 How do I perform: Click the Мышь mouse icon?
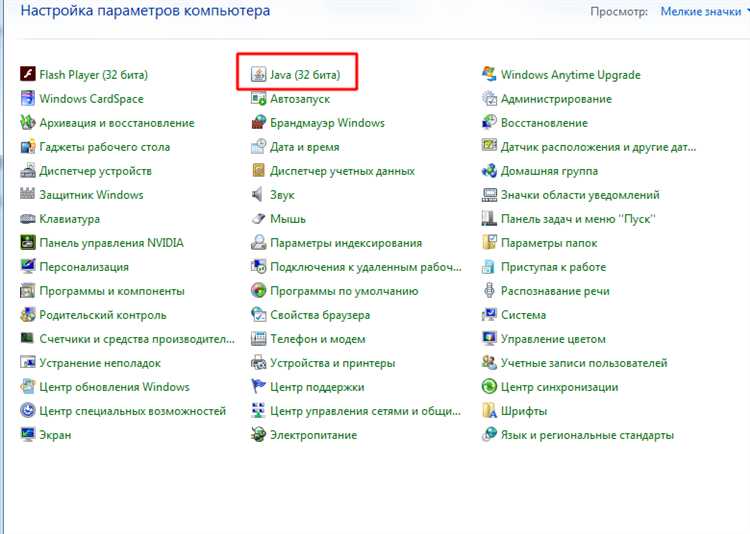coord(258,219)
